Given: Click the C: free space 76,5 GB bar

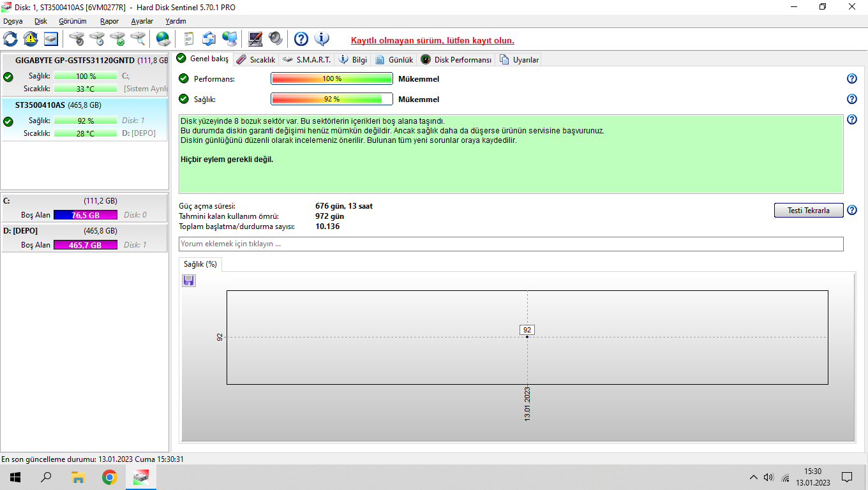Looking at the screenshot, I should click(x=86, y=215).
